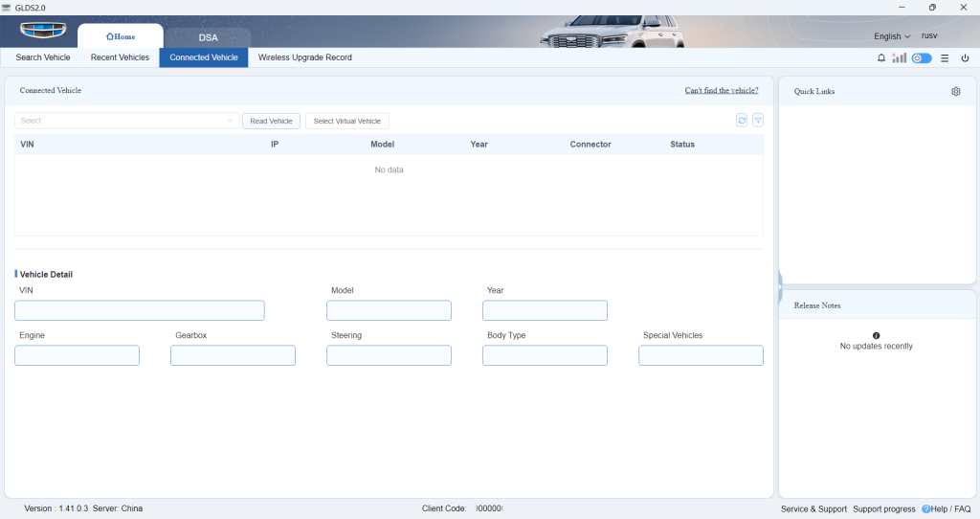Click the "No updates recently" text
980x519 pixels.
point(877,347)
